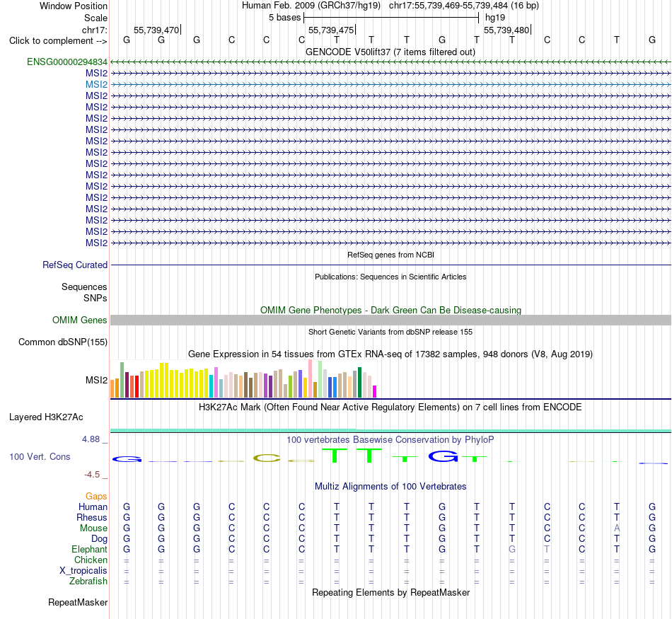672x619 pixels.
Task: Click the Rhesus species row label
Action: tap(92, 517)
